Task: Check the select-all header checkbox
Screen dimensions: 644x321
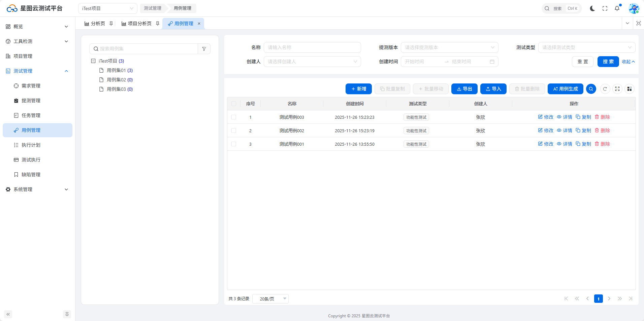Action: click(234, 104)
